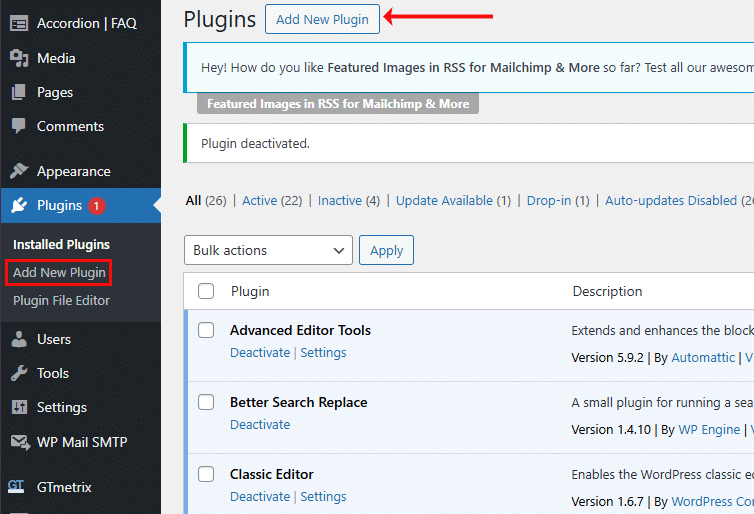Open the Bulk actions dropdown

click(x=268, y=250)
